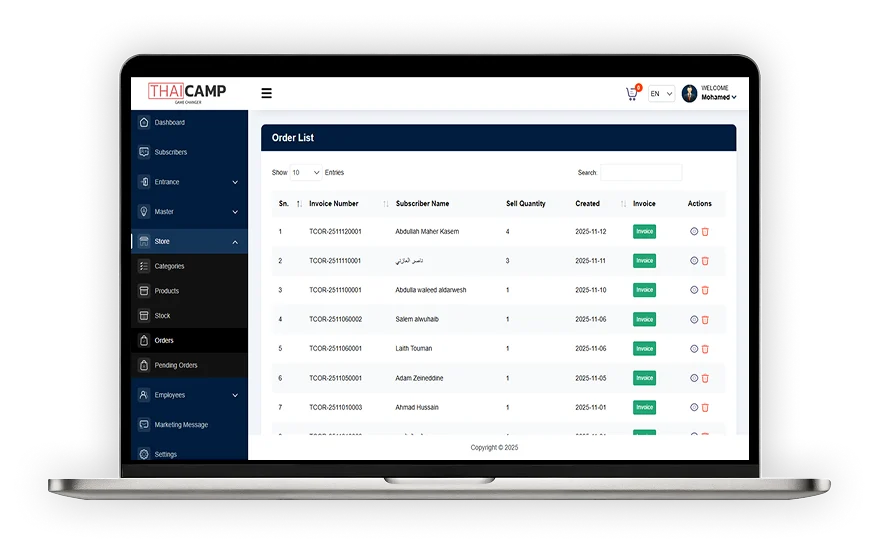Click the user profile avatar
Image resolution: width=880 pixels, height=544 pixels.
pyautogui.click(x=689, y=93)
